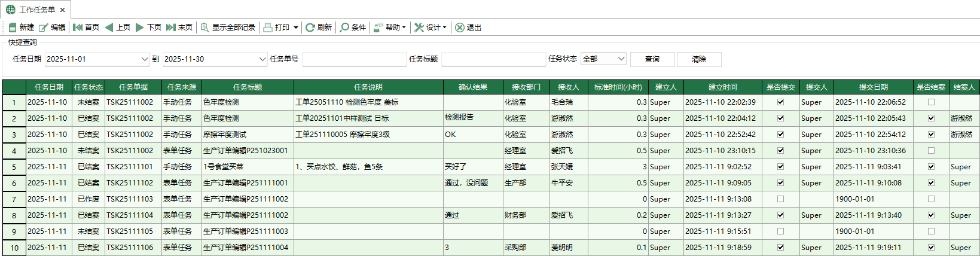Click the 任务单号 input field
Screen dimensions: 980x256
coord(354,59)
